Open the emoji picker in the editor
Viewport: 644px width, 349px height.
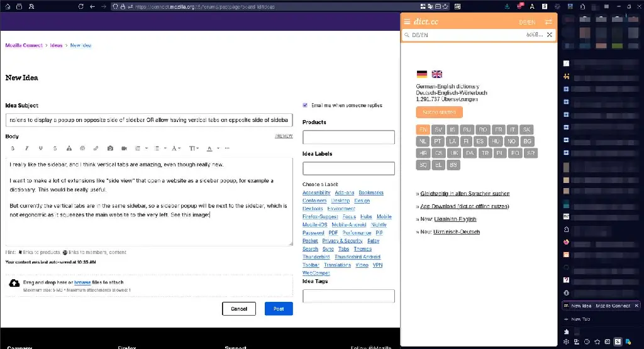point(82,148)
